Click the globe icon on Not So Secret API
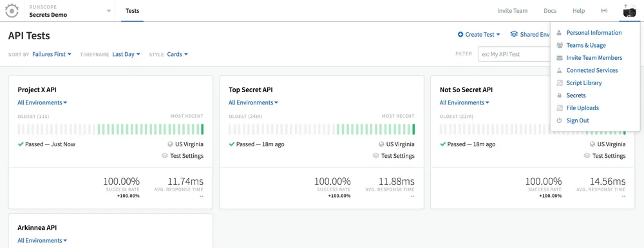This screenshot has height=248, width=644. [592, 144]
